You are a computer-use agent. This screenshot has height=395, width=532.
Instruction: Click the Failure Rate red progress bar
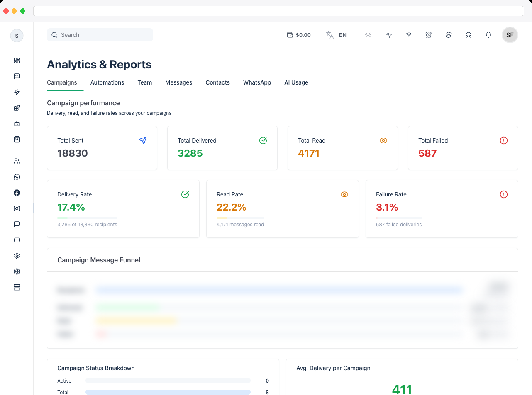(x=399, y=218)
